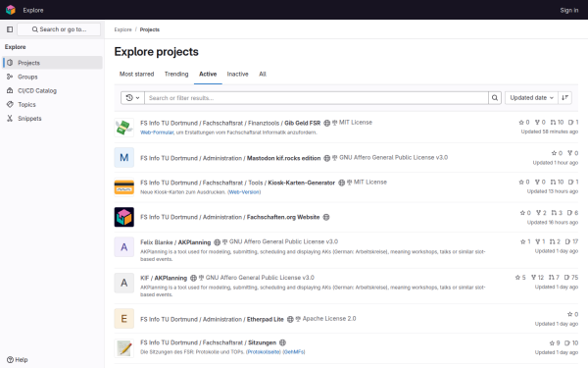Click the magnifier search button

coord(495,98)
